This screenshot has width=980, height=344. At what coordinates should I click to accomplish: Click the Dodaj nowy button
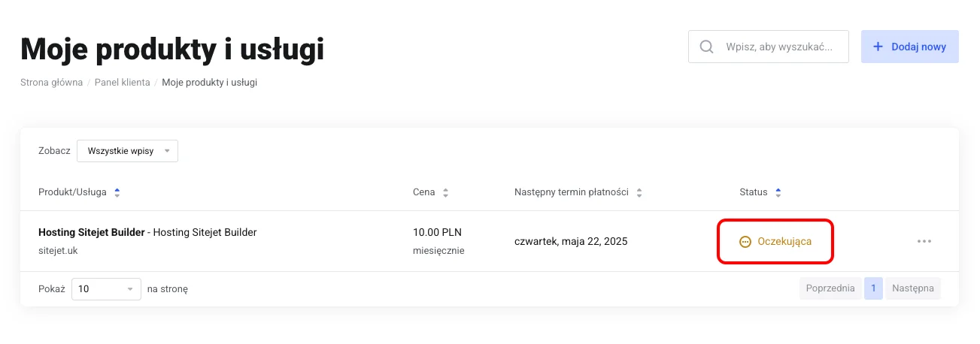[x=909, y=47]
